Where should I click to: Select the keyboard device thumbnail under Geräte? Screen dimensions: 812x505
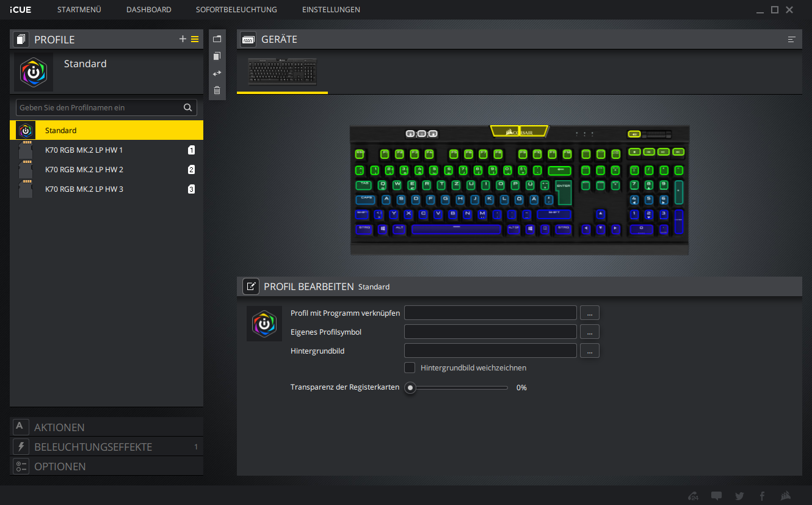tap(282, 71)
